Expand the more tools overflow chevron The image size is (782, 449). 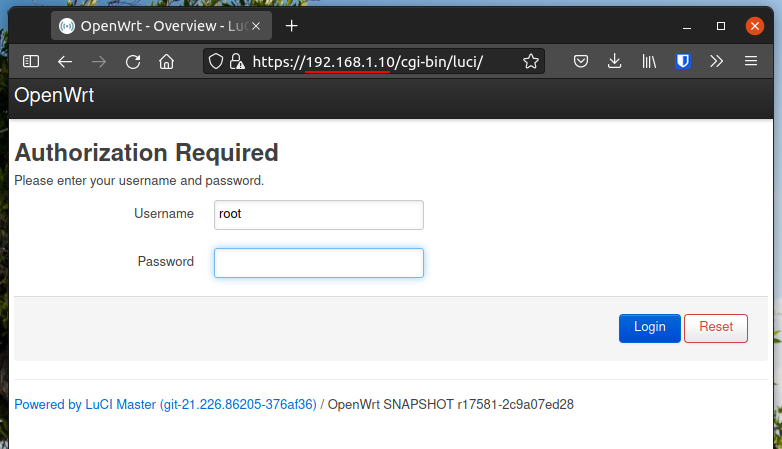point(716,61)
